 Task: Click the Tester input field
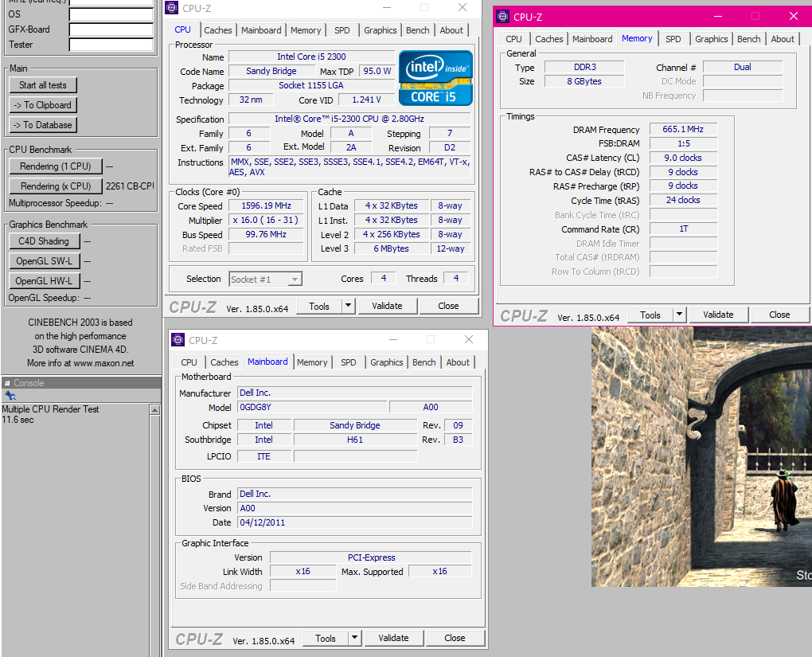(x=111, y=45)
